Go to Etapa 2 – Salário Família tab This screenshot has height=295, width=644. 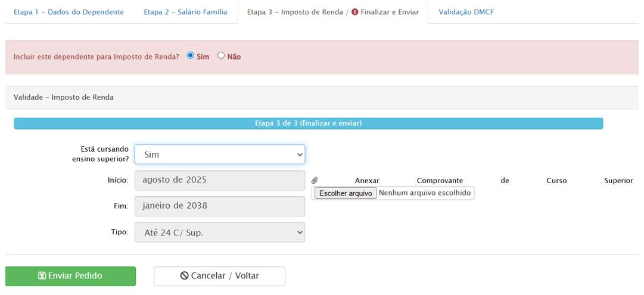click(185, 12)
